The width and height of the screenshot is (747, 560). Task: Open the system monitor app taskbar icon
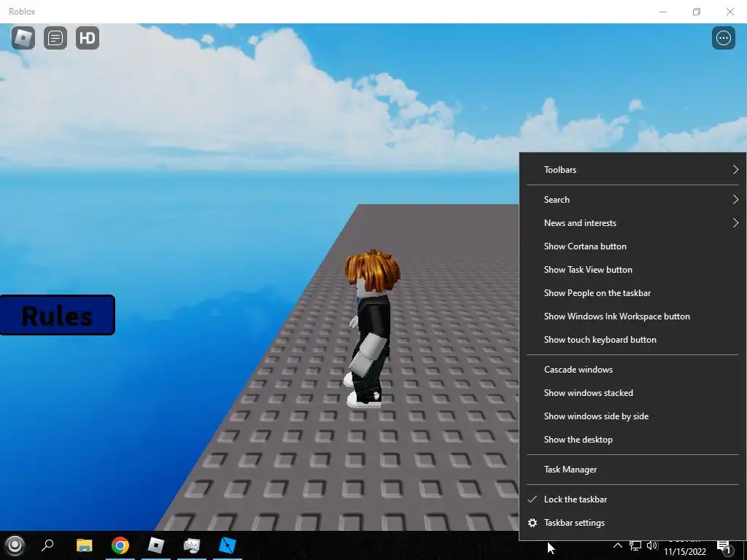pos(192,545)
